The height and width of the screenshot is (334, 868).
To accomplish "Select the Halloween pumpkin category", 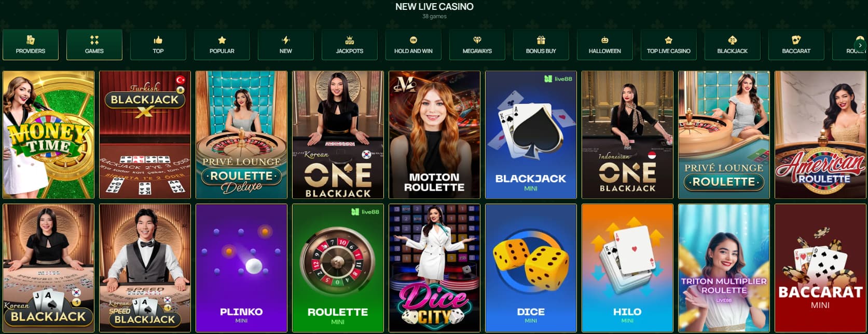I will pyautogui.click(x=605, y=45).
